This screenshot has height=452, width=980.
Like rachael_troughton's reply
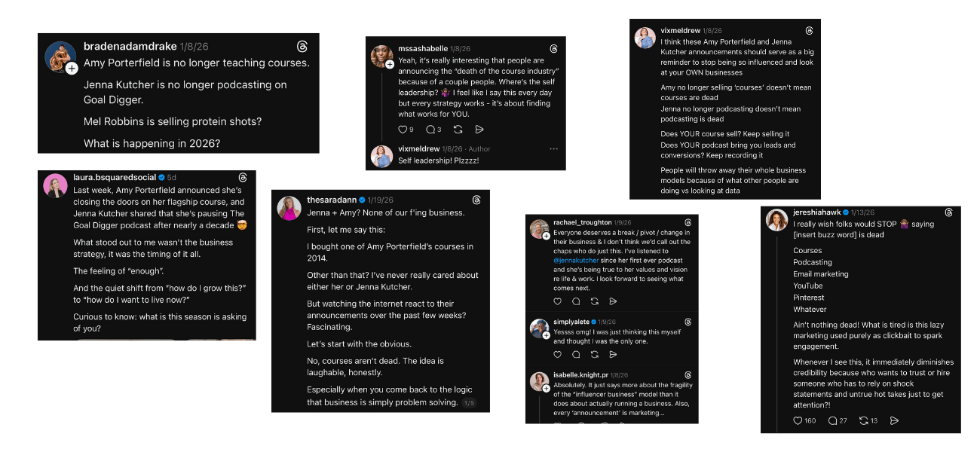558,301
